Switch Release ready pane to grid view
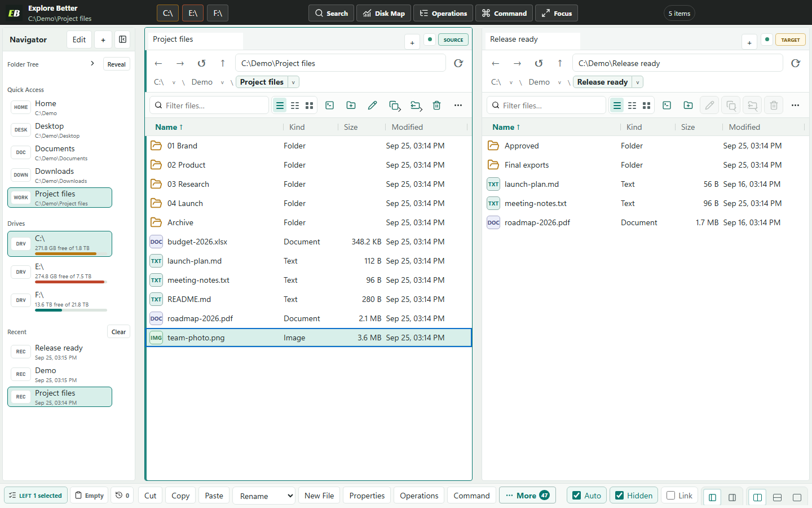812x508 pixels. click(646, 106)
